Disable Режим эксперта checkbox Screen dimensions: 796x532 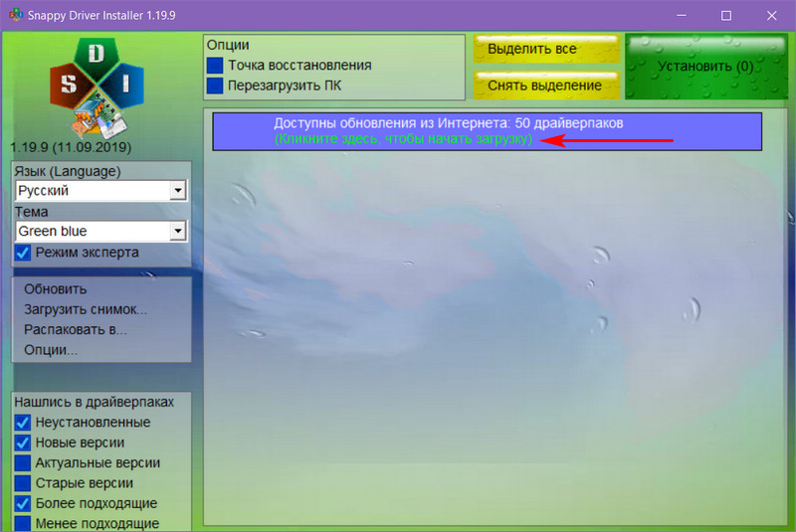click(x=22, y=253)
